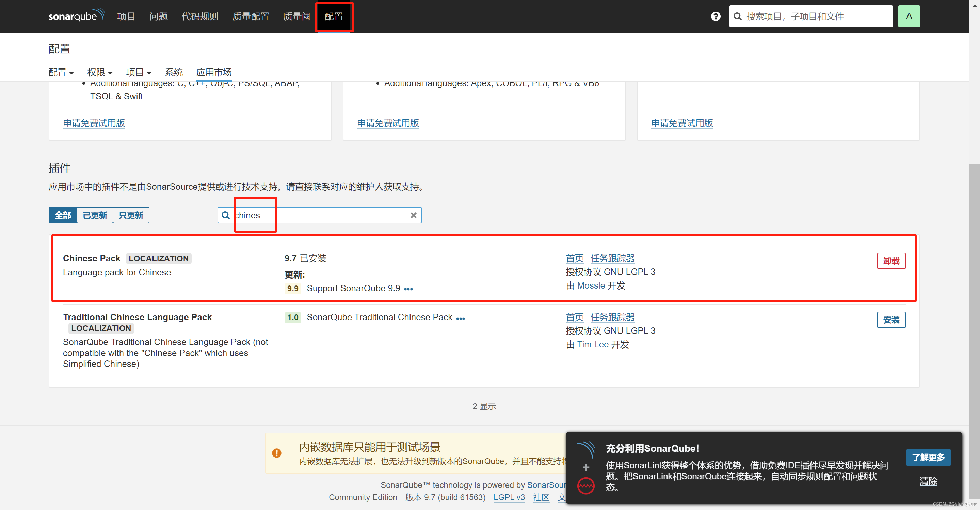Click the middle 申请免费试用版 link
The width and height of the screenshot is (980, 510).
(x=388, y=123)
